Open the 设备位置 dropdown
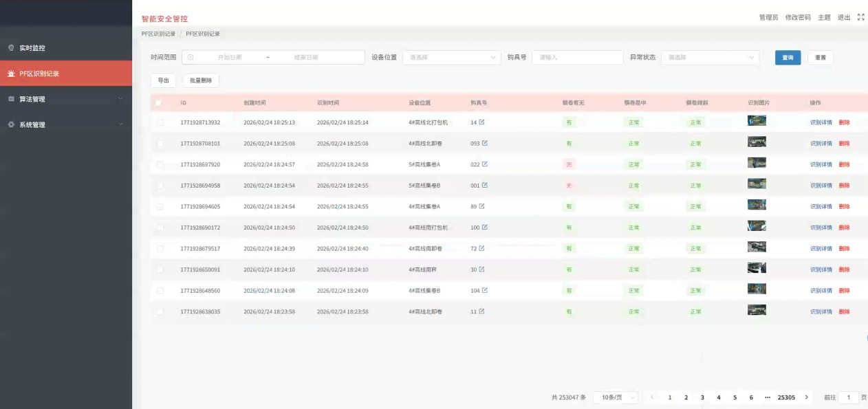The height and width of the screenshot is (409, 868). [452, 58]
